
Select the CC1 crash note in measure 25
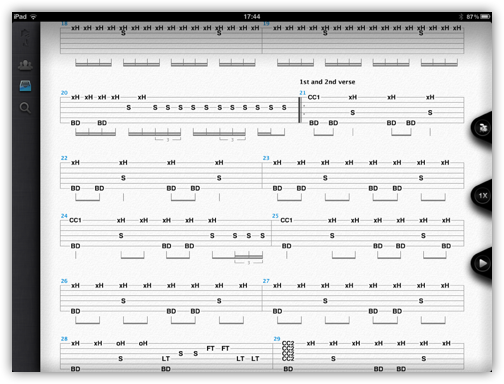pyautogui.click(x=286, y=220)
